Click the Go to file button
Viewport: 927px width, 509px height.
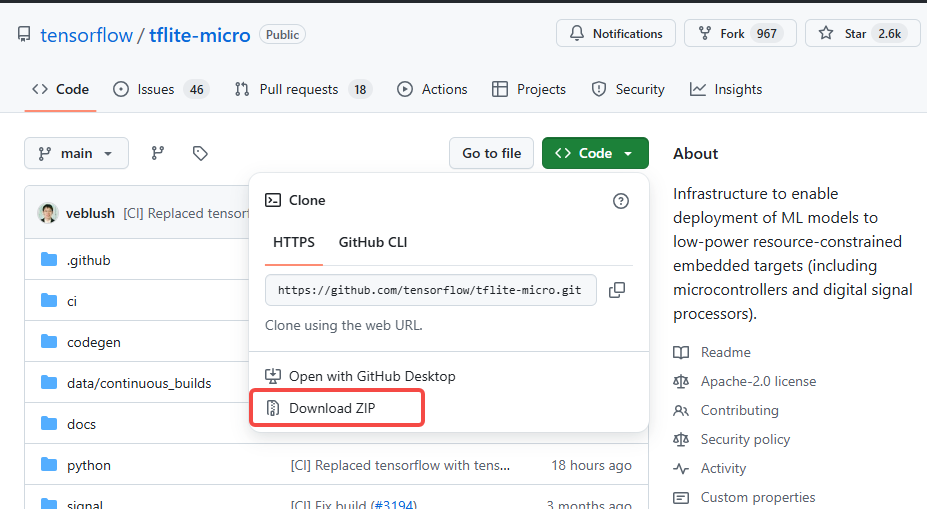click(x=491, y=153)
